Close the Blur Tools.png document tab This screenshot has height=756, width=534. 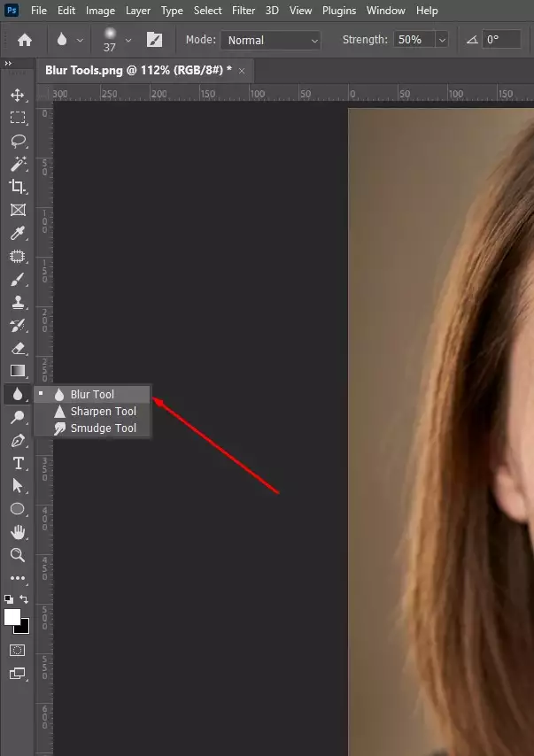(242, 71)
